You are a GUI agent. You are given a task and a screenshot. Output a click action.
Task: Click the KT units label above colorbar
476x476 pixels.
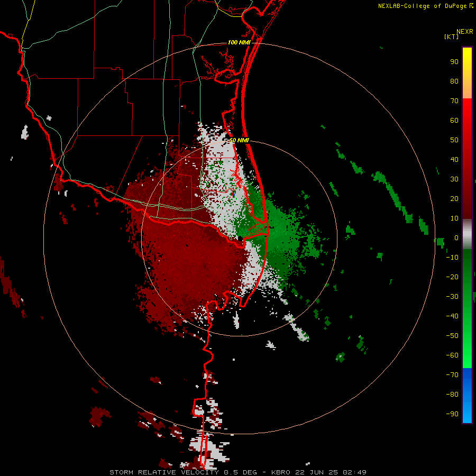[x=452, y=36]
